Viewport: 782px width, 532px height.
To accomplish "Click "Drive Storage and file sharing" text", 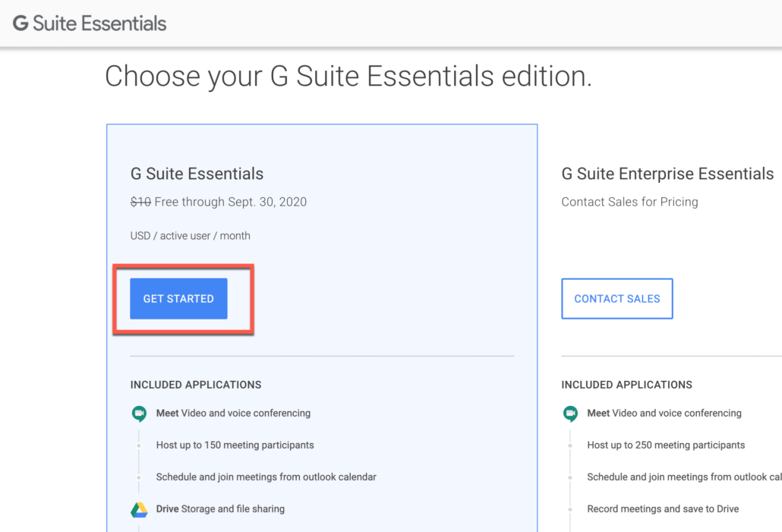I will [x=220, y=509].
